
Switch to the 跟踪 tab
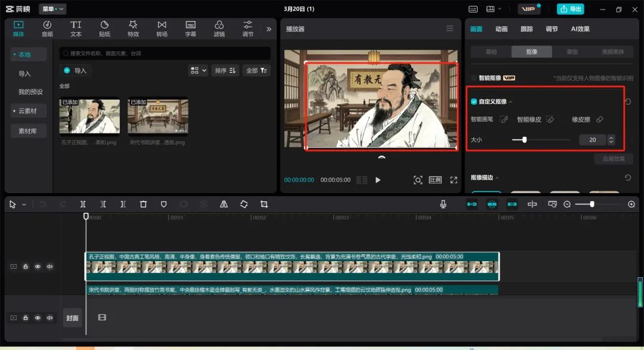tap(527, 29)
